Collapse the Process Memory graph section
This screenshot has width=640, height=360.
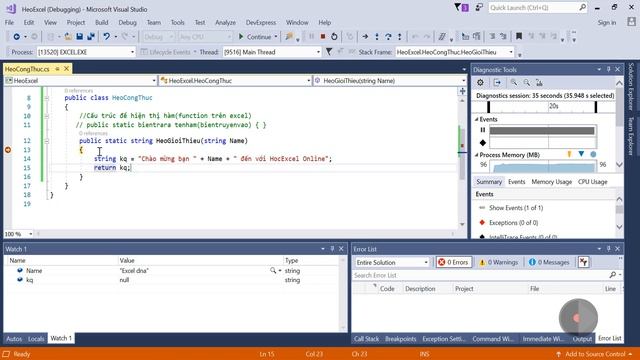pos(477,155)
